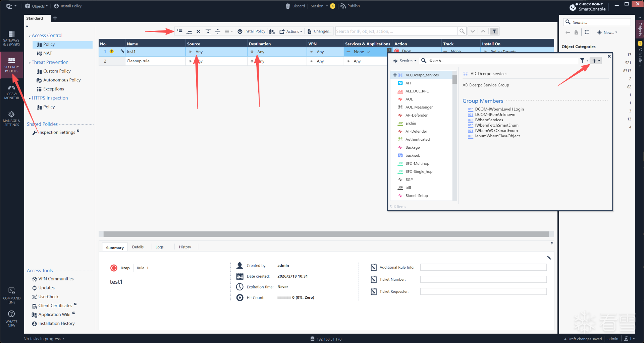Screen dimensions: 644x343
Task: Open Manage & Settings view
Action: (x=11, y=119)
